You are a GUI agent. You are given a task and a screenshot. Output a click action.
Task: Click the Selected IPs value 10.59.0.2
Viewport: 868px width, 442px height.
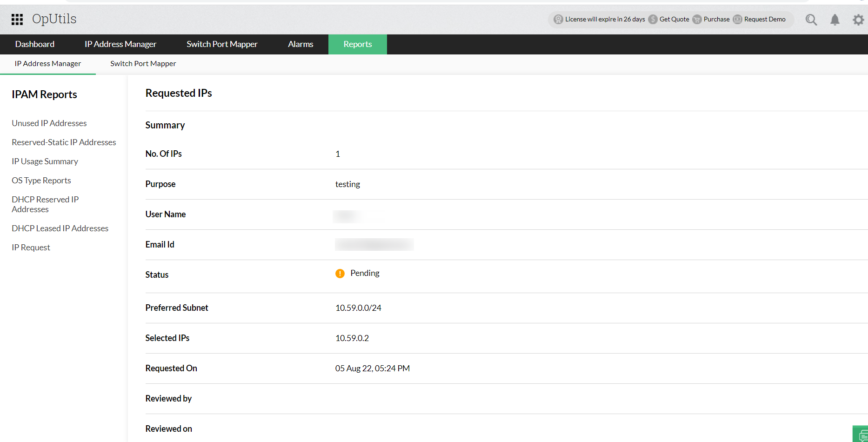tap(352, 338)
